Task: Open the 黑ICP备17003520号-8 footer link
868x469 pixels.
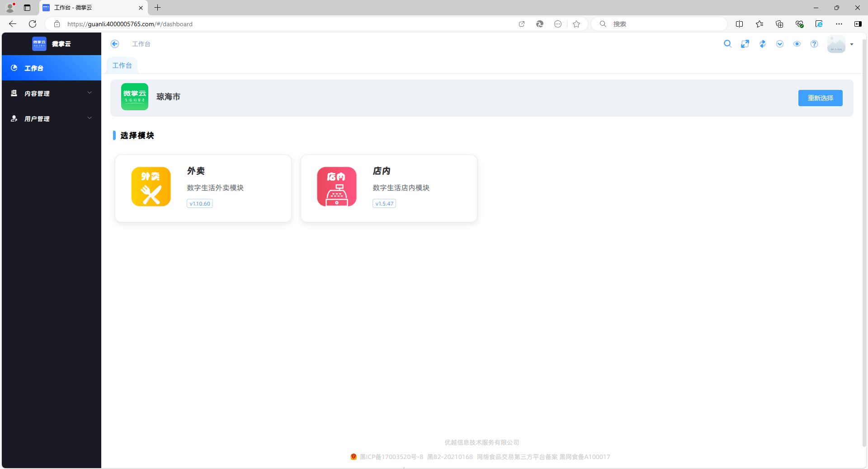Action: (x=392, y=457)
